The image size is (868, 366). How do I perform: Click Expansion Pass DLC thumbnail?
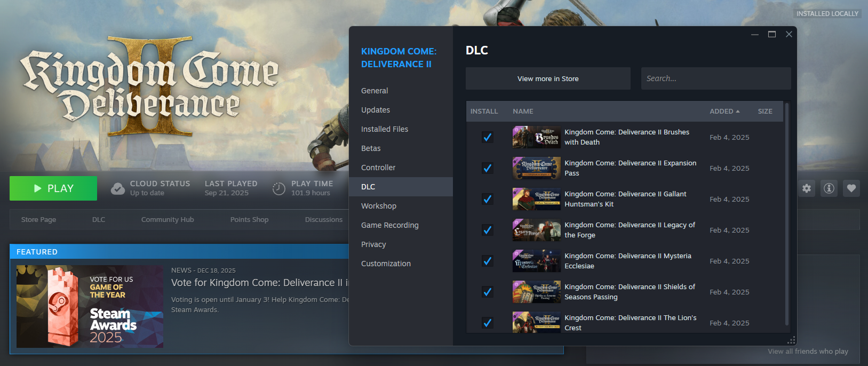[537, 168]
